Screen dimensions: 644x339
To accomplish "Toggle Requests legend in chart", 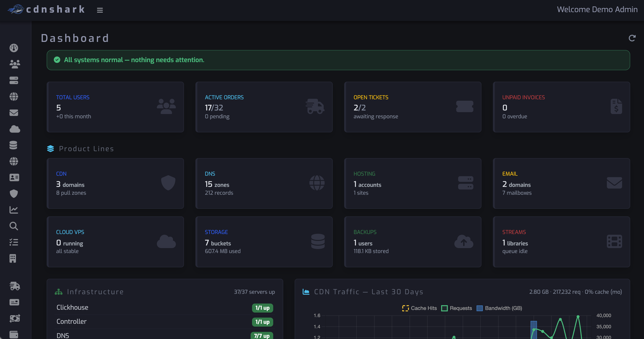I will pos(456,308).
